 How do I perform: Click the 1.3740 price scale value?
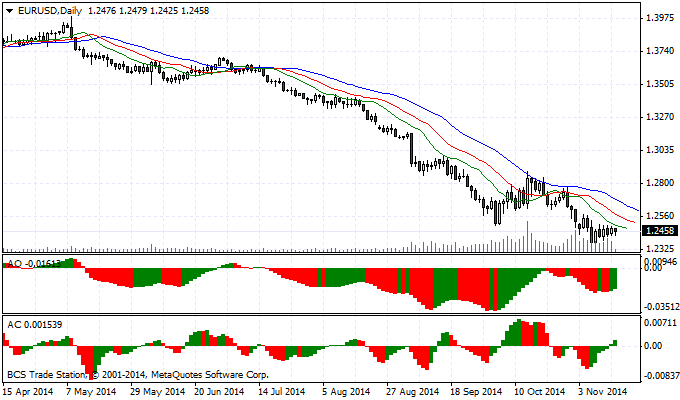coord(660,51)
